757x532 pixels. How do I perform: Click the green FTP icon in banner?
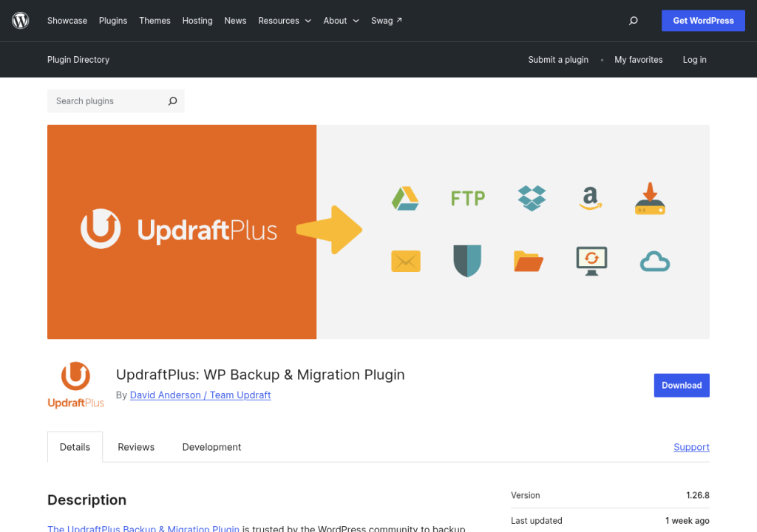(x=468, y=199)
